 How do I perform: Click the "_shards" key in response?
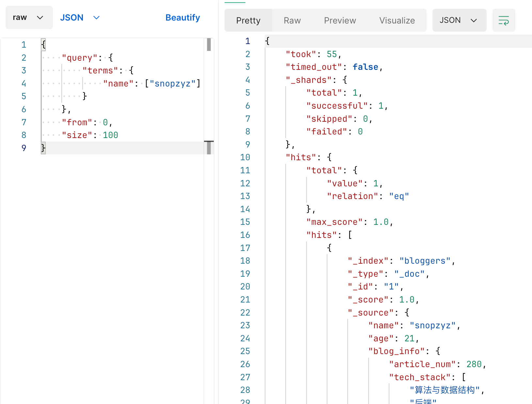click(309, 80)
